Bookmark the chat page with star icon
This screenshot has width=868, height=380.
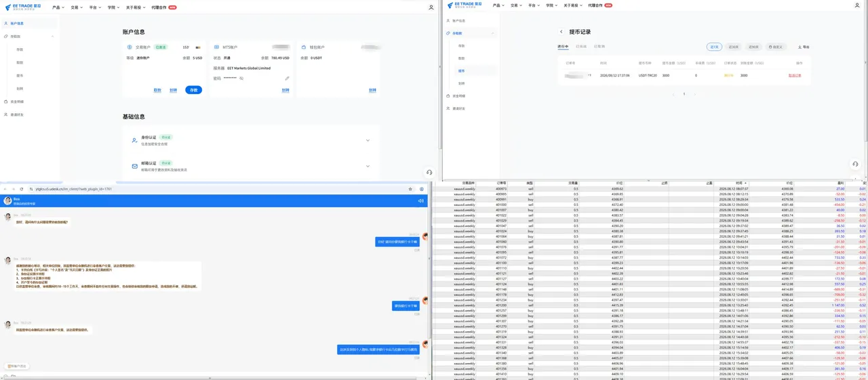pos(410,189)
